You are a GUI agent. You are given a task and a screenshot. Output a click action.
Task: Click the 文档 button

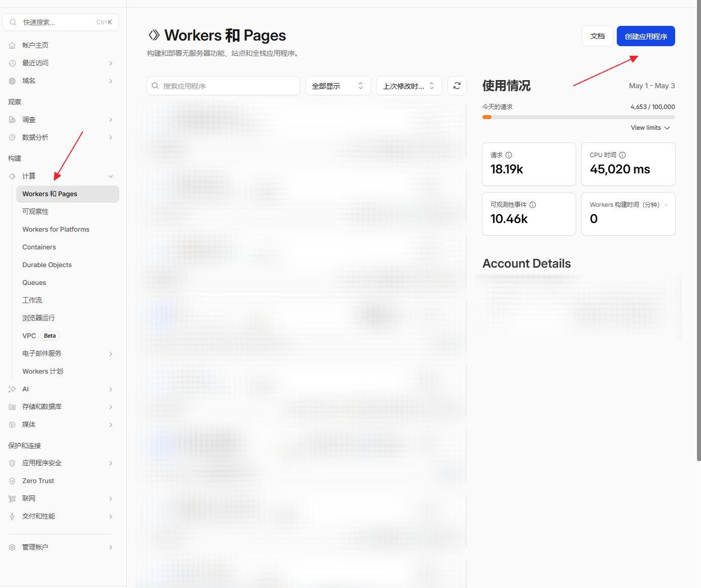pos(598,36)
